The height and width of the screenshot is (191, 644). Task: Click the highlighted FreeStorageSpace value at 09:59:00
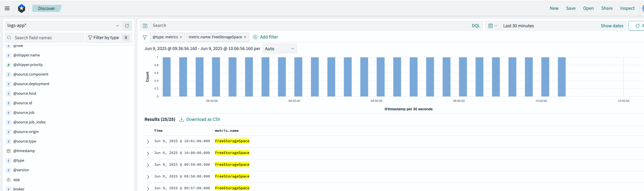(x=232, y=164)
